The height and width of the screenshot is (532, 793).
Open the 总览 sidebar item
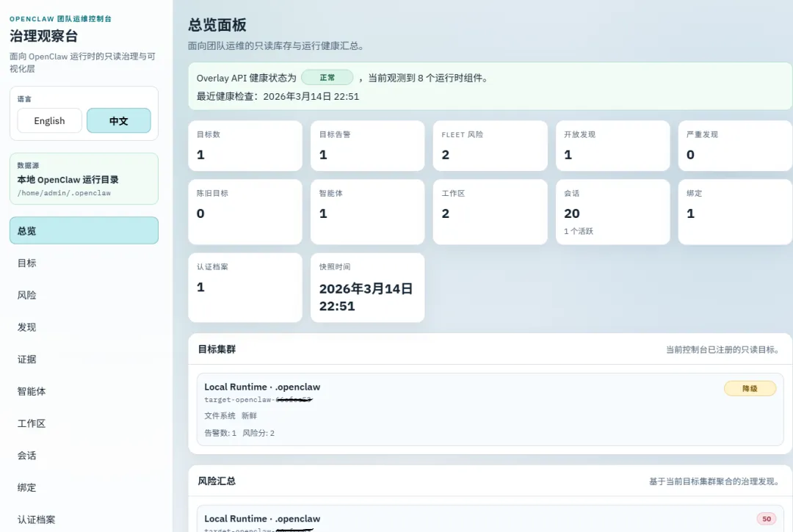tap(84, 231)
